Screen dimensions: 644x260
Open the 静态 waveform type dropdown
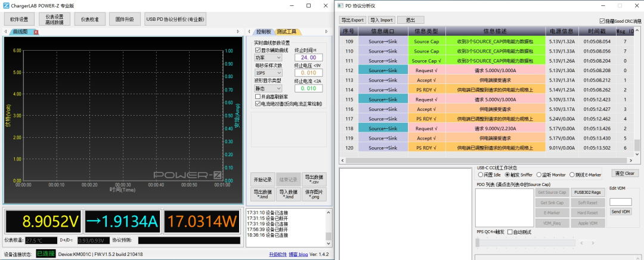click(x=268, y=88)
